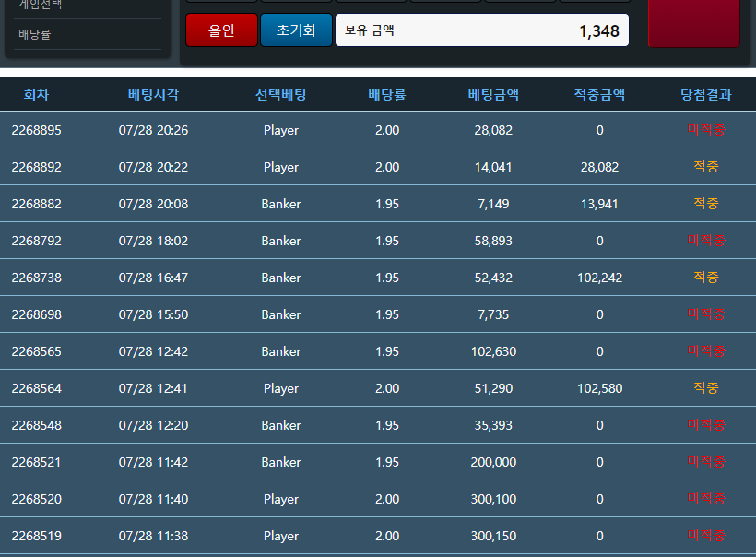
Task: Click bet amount 300,100
Action: tap(493, 499)
